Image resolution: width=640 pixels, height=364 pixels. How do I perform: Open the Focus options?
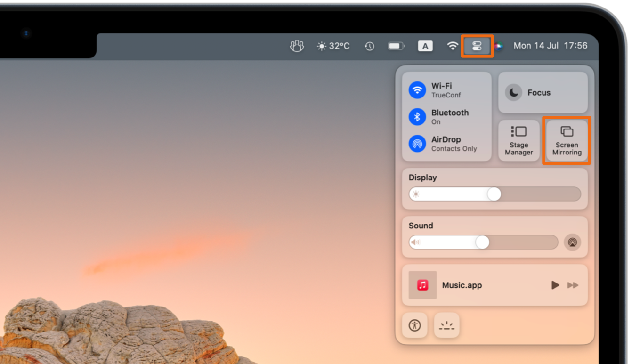click(543, 92)
